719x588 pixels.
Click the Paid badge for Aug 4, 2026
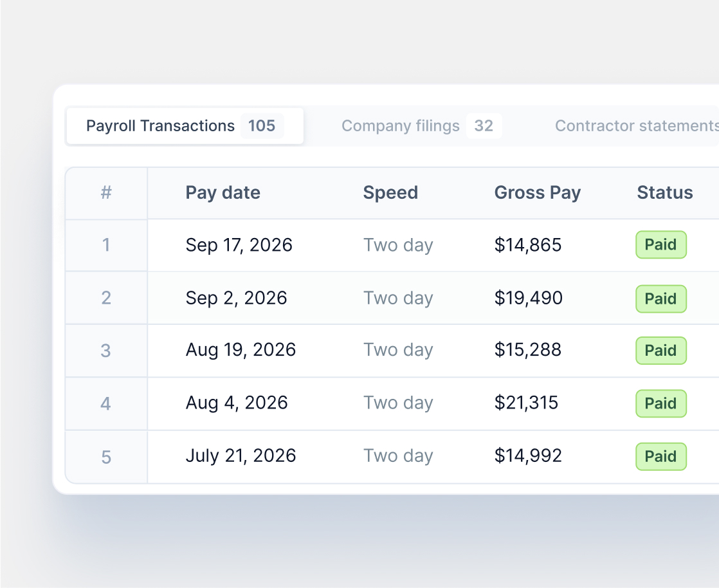660,403
